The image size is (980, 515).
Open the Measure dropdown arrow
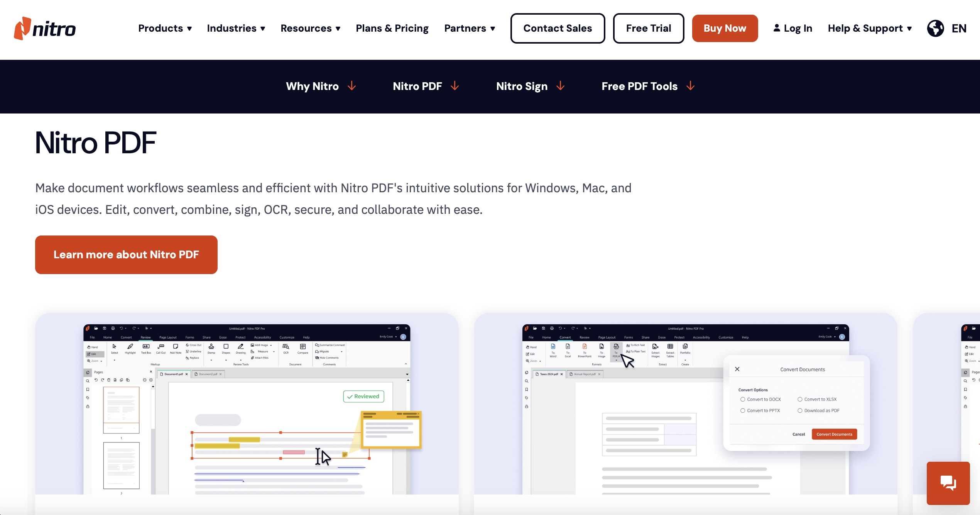(x=274, y=352)
